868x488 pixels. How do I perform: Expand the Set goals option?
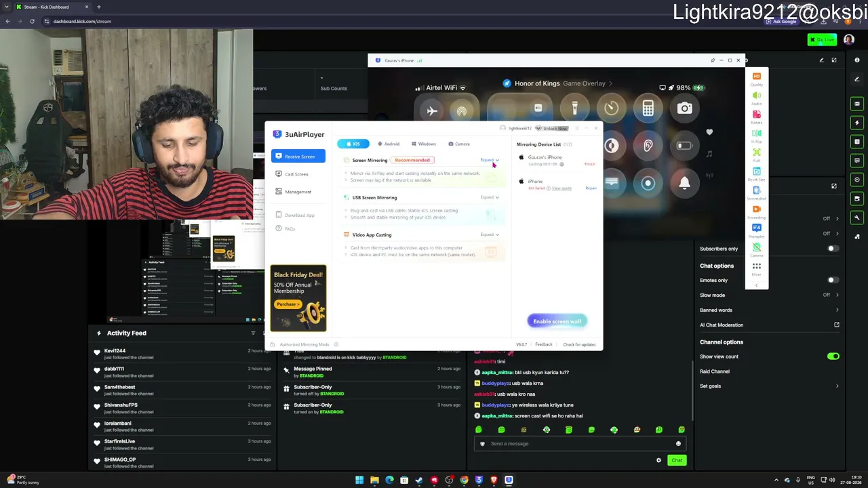tap(768, 386)
